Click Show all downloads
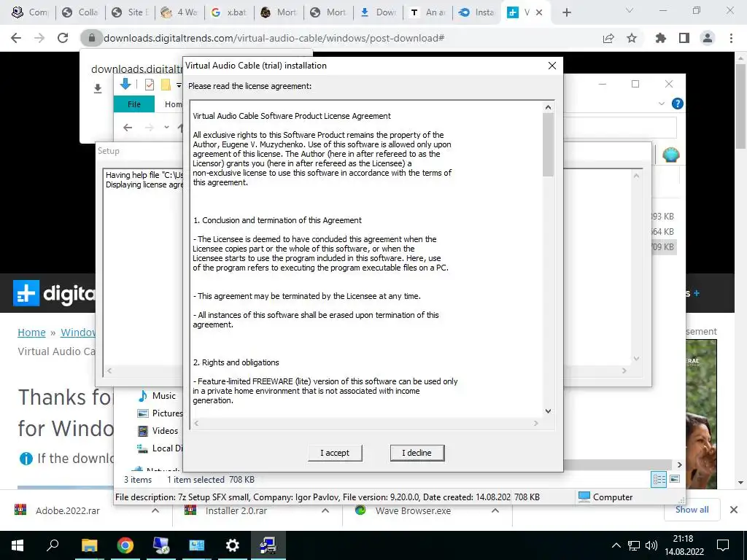This screenshot has height=560, width=747. [692, 510]
